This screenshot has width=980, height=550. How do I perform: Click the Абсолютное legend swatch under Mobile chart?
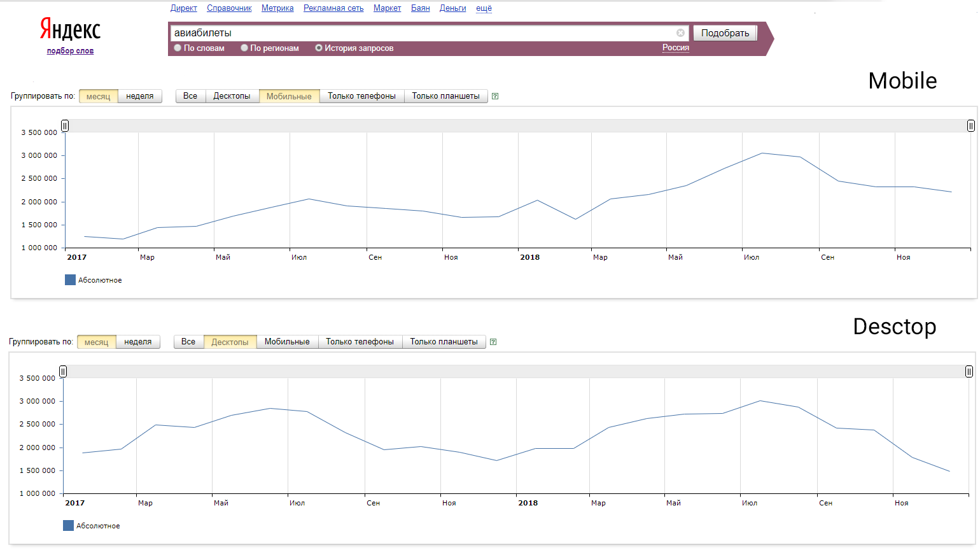click(70, 280)
